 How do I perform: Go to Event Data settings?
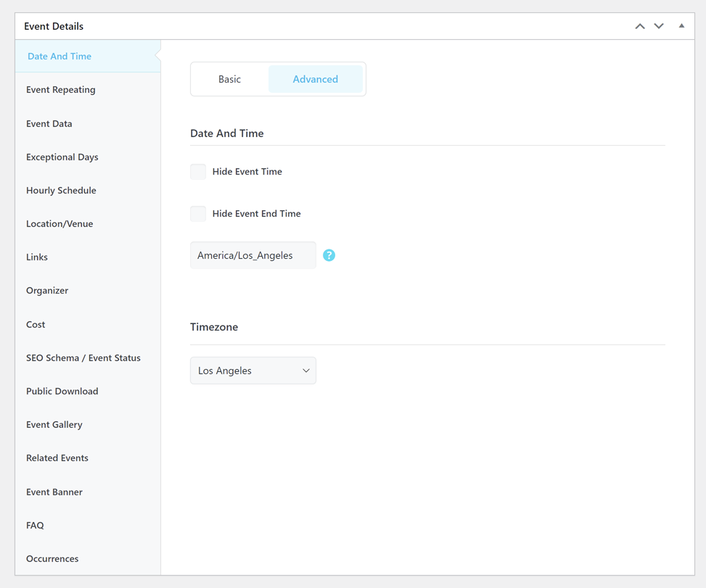point(49,124)
